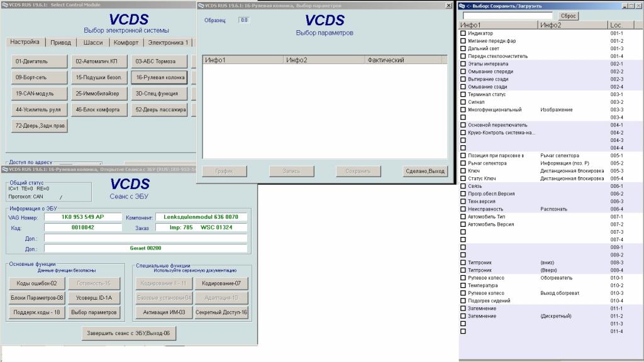Open the 01-Двигатель control module

(x=40, y=62)
